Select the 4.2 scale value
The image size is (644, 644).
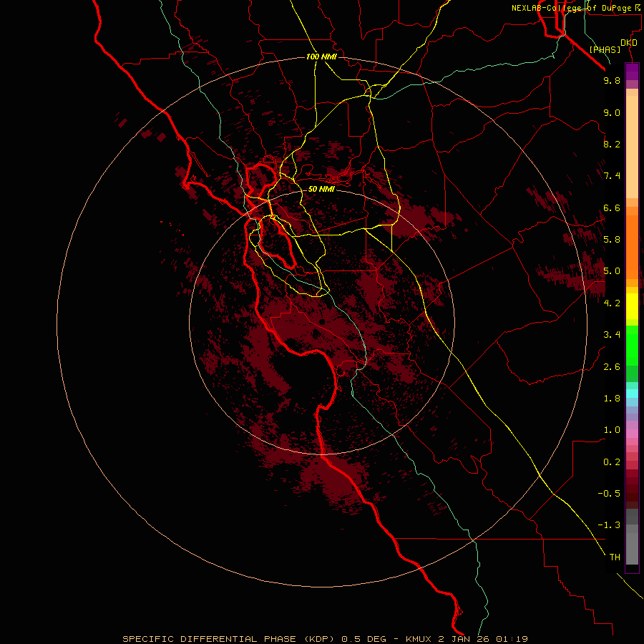(612, 303)
